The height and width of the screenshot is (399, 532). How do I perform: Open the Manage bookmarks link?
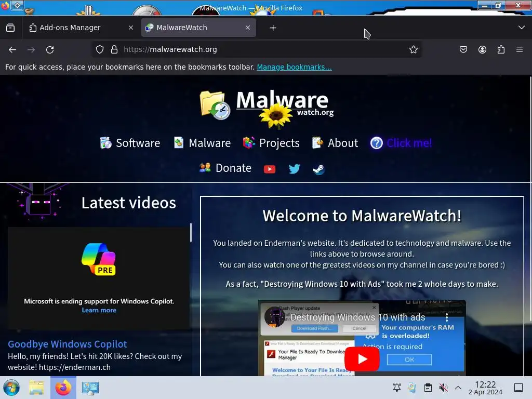294,67
